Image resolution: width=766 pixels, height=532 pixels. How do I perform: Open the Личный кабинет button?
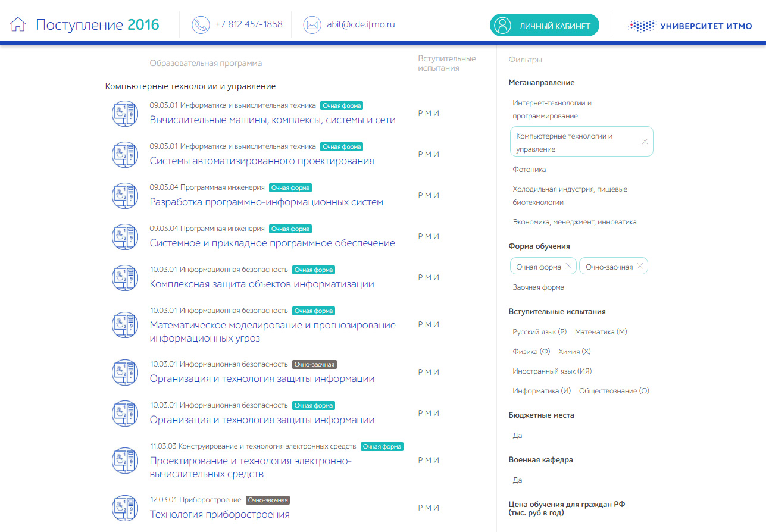544,26
